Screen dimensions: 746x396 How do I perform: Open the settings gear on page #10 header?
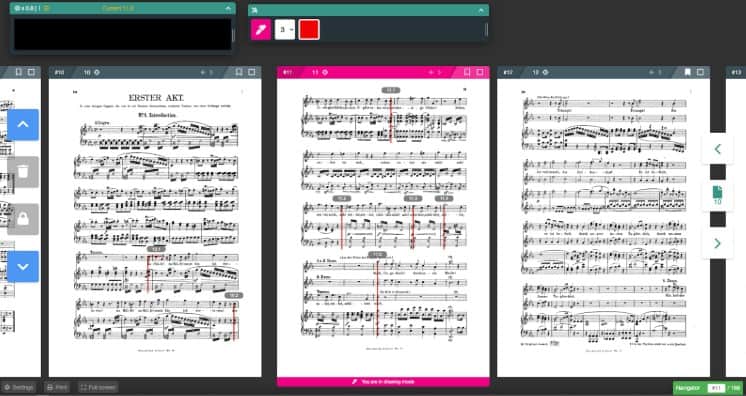(97, 72)
